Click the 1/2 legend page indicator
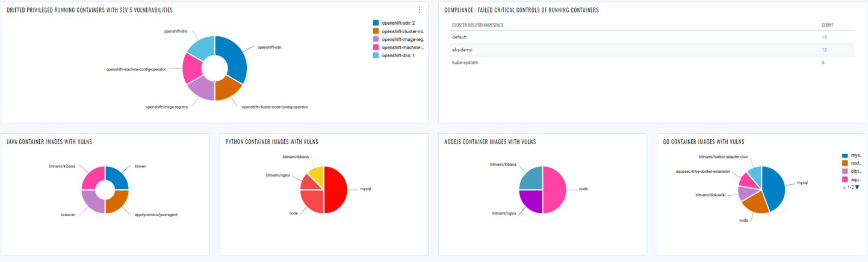This screenshot has height=262, width=868. point(851,188)
